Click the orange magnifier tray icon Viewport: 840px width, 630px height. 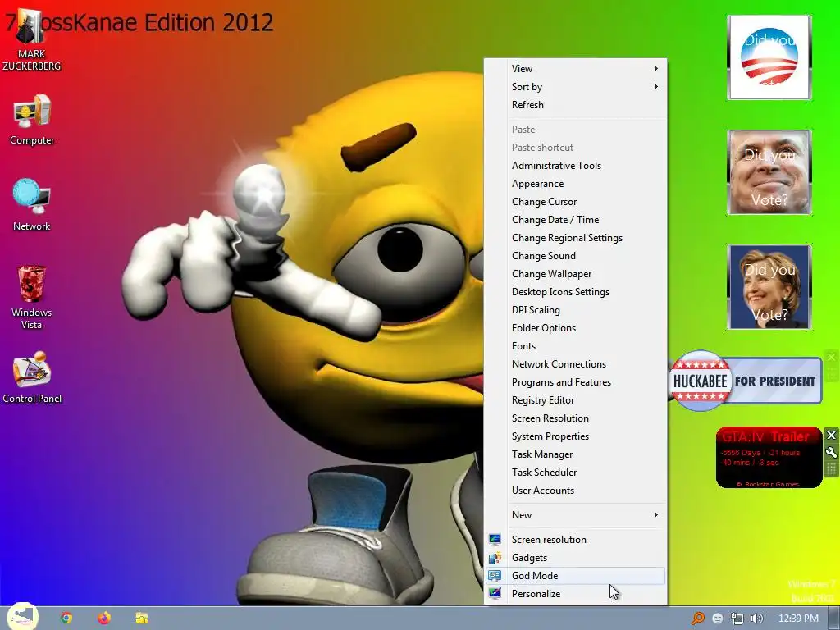coord(697,619)
